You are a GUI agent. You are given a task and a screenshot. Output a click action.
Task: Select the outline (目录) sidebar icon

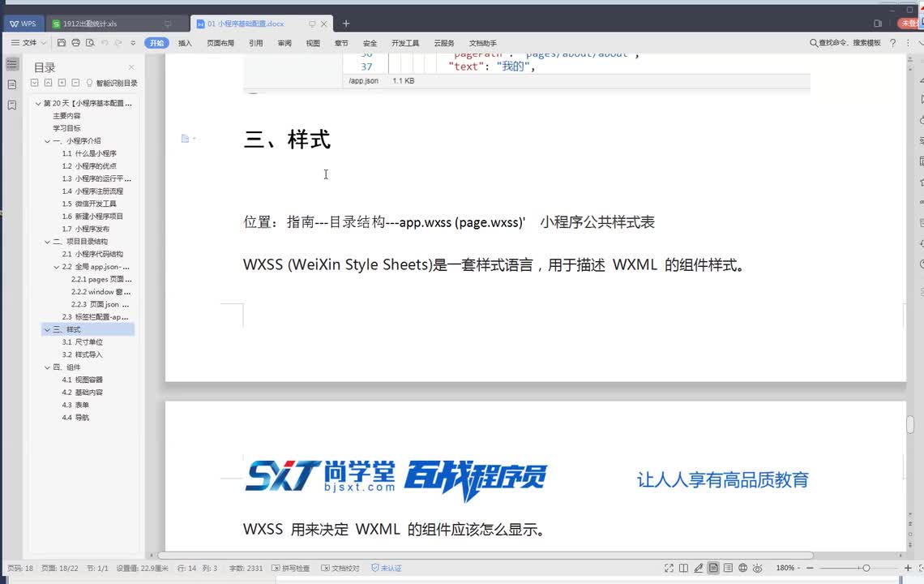pos(12,64)
